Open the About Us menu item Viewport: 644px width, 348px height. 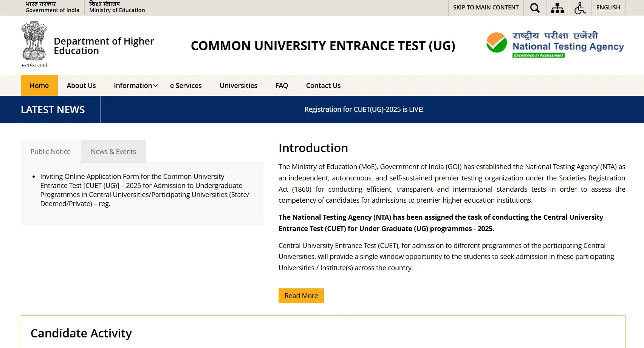[x=81, y=85]
